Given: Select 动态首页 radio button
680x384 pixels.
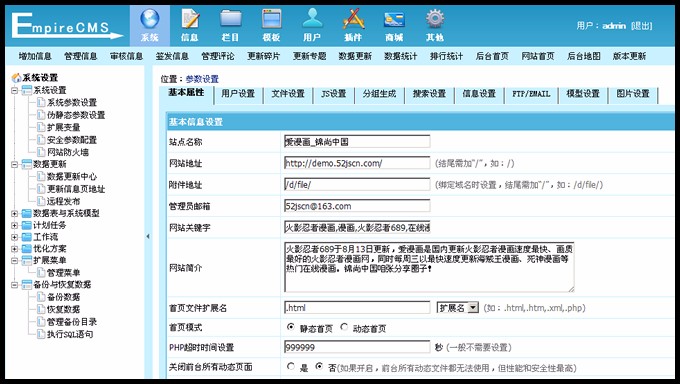Looking at the screenshot, I should pos(344,327).
